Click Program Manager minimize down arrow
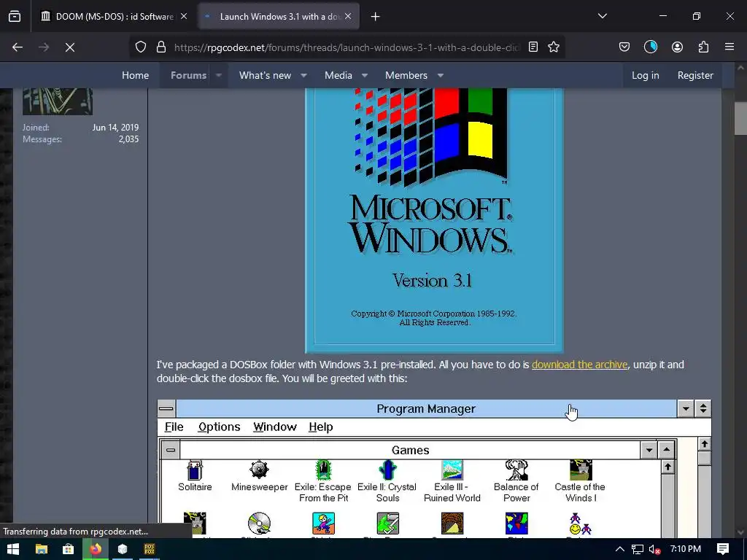 coord(686,408)
